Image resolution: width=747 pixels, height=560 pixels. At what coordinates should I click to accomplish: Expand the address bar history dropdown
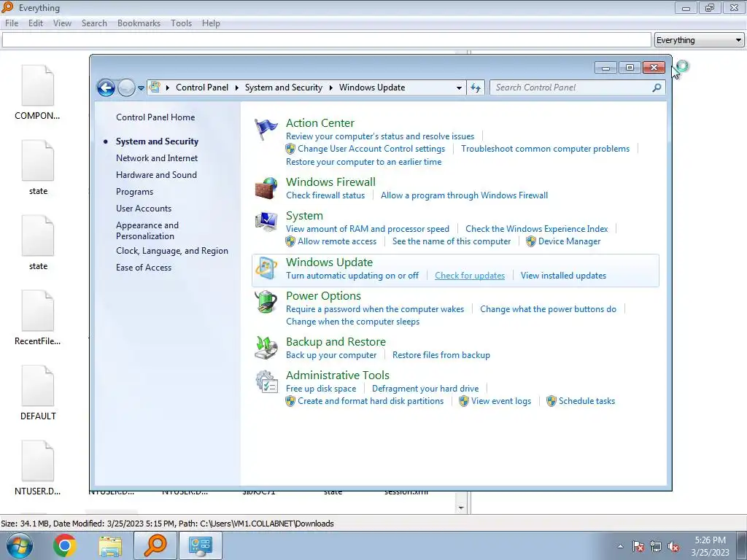(x=459, y=87)
